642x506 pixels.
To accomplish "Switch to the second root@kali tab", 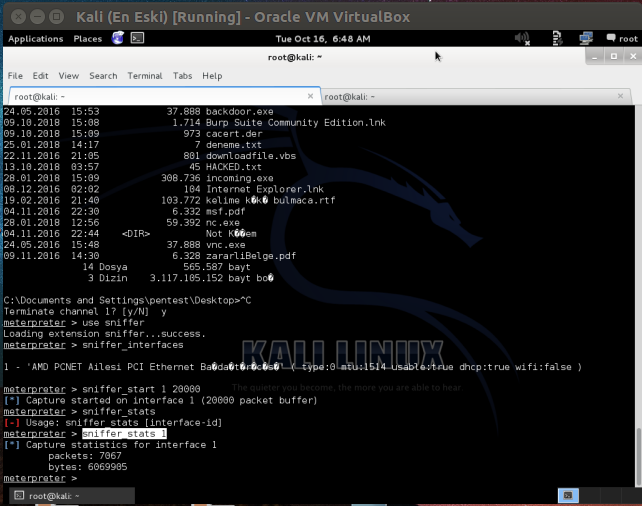I will coord(476,97).
